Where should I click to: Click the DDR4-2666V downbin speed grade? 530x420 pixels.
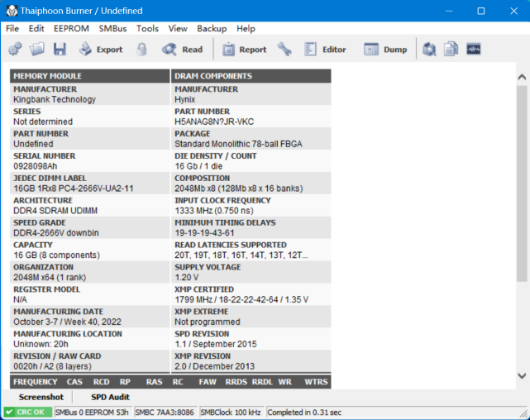(56, 233)
